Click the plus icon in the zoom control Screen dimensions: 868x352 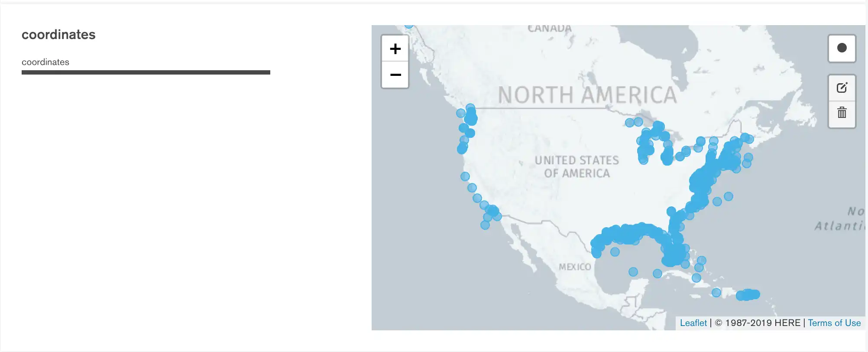pos(395,48)
